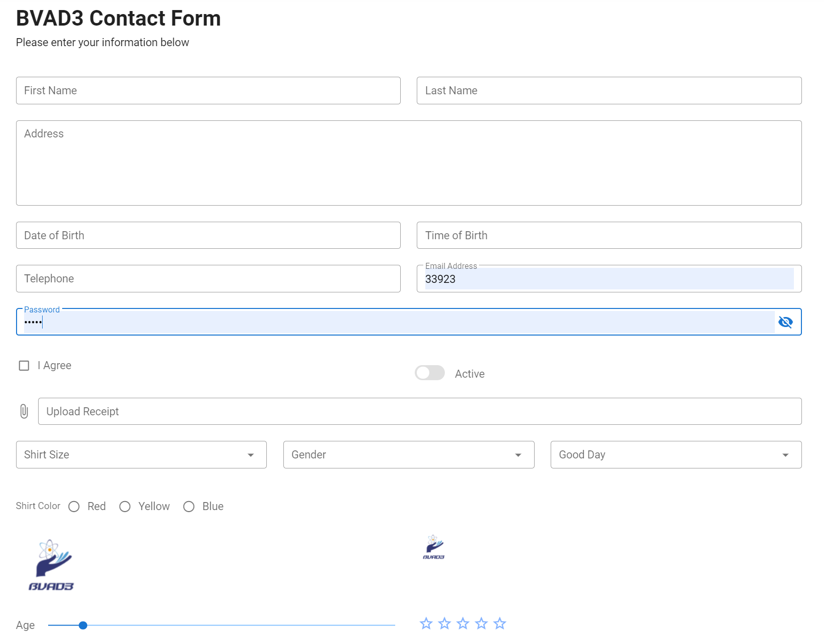Click the third rating star

click(463, 623)
